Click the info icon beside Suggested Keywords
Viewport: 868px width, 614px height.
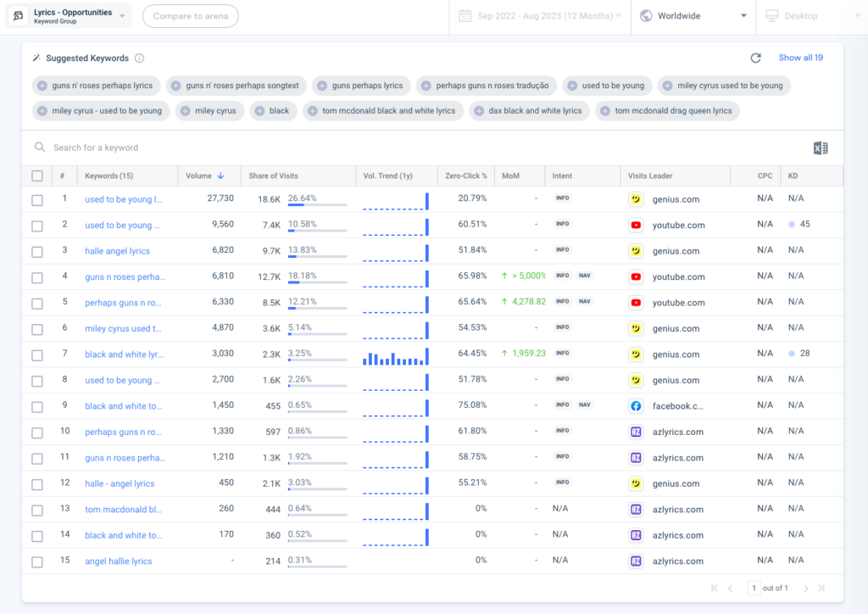click(x=139, y=59)
